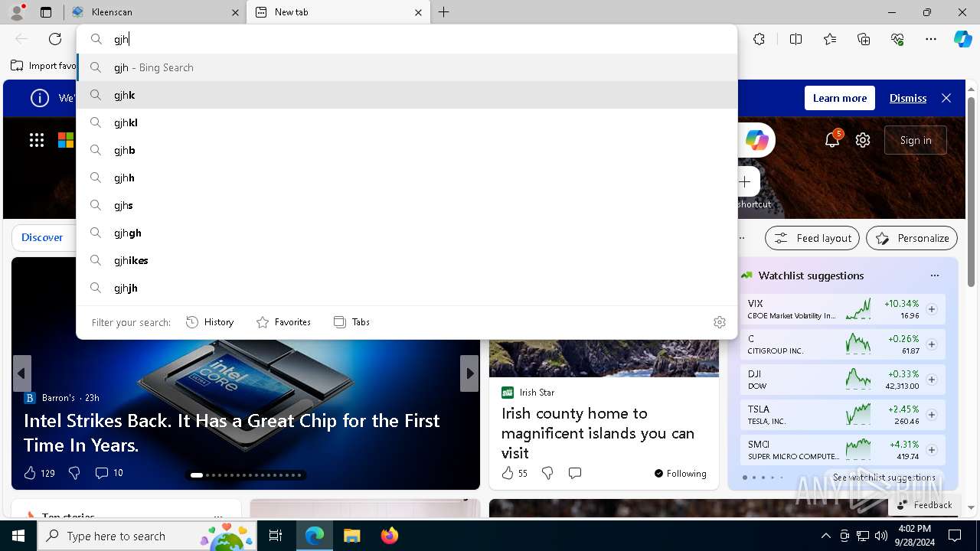This screenshot has width=980, height=551.
Task: Go to next carousel slide
Action: pyautogui.click(x=469, y=373)
